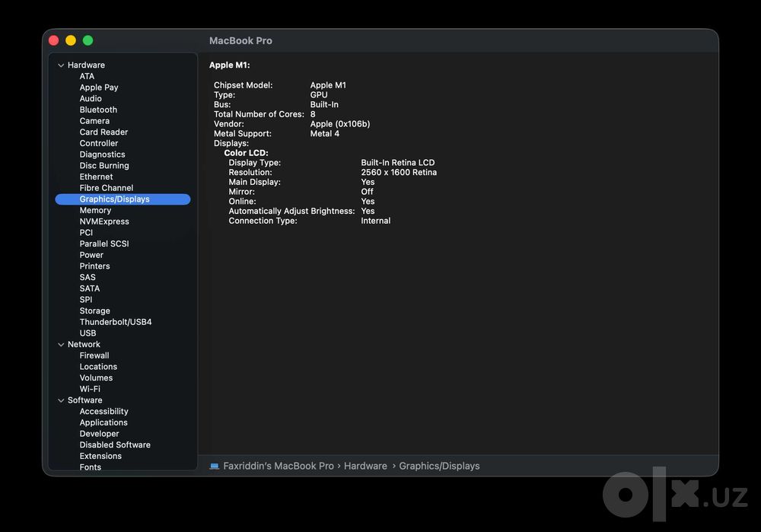Select SPI in Hardware list
The height and width of the screenshot is (532, 761).
click(86, 300)
